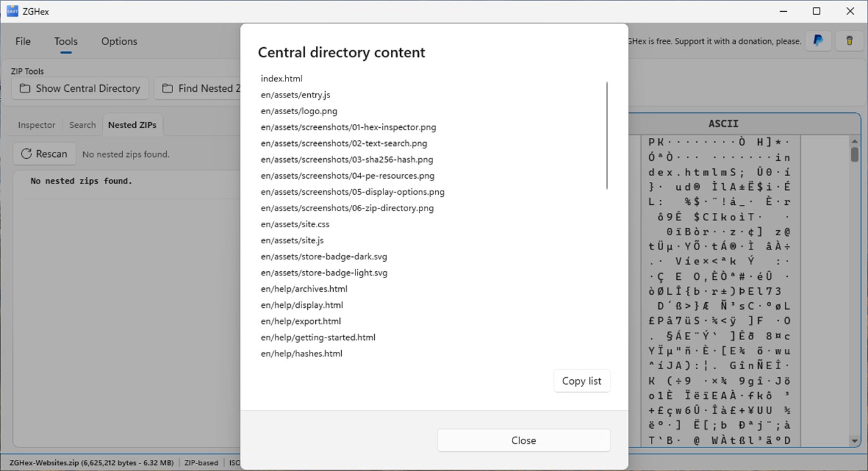The image size is (868, 471).
Task: Maximize the ZGHex window
Action: (x=817, y=11)
